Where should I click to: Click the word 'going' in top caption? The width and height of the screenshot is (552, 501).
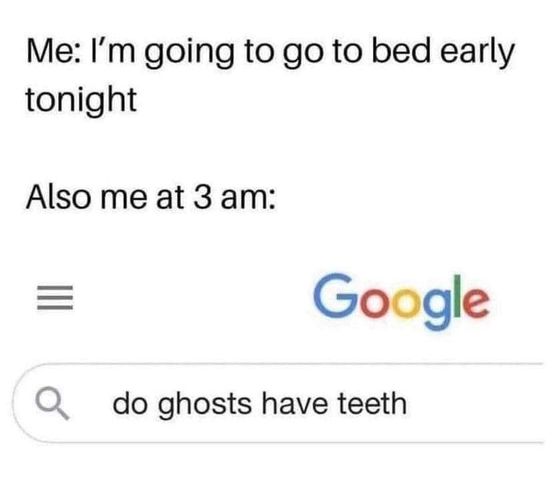[x=189, y=53]
